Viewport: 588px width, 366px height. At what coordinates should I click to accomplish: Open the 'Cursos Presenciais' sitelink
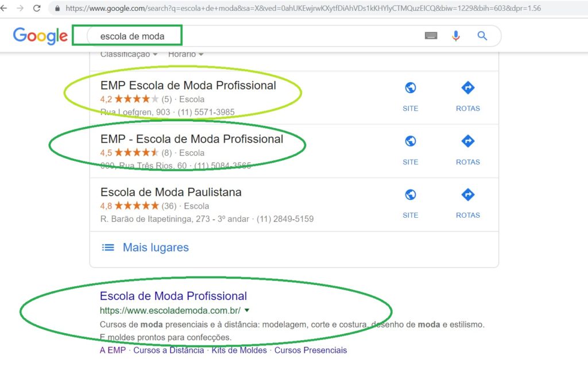point(311,350)
